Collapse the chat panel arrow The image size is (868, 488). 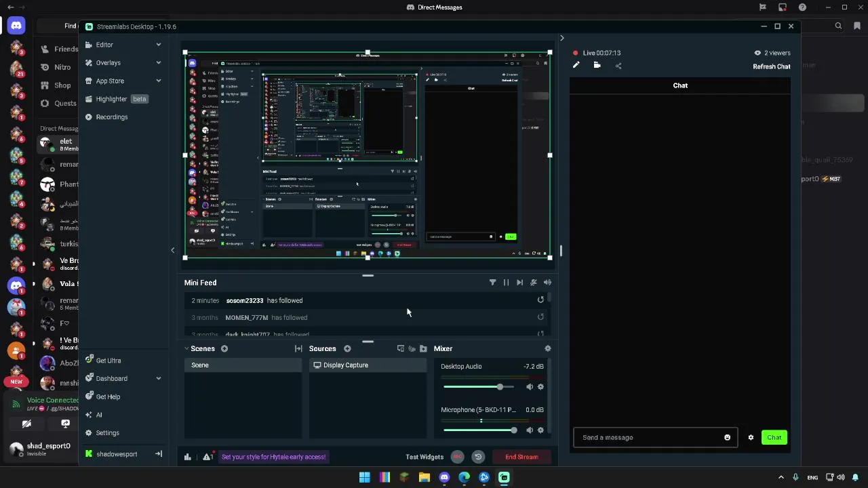[561, 38]
